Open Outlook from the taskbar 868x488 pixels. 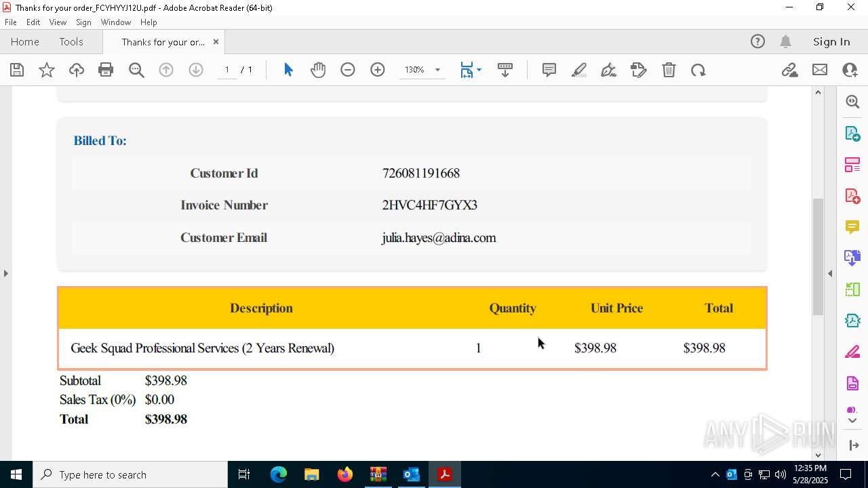pyautogui.click(x=412, y=474)
